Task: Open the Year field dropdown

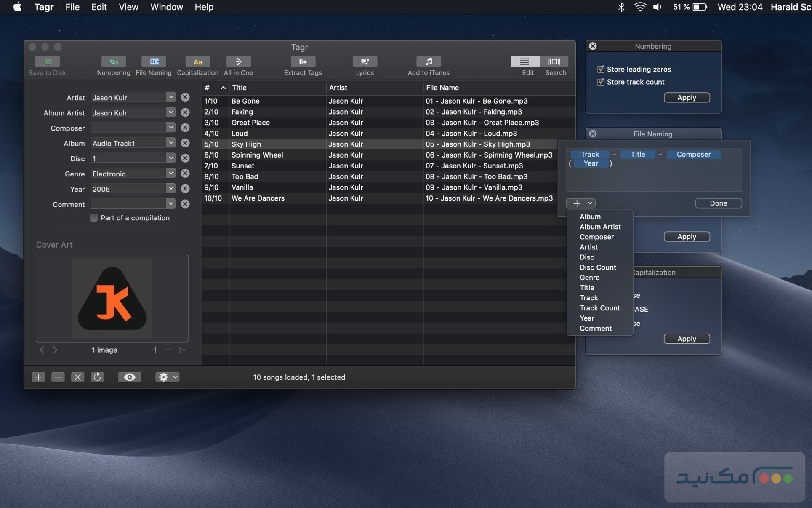Action: click(170, 189)
